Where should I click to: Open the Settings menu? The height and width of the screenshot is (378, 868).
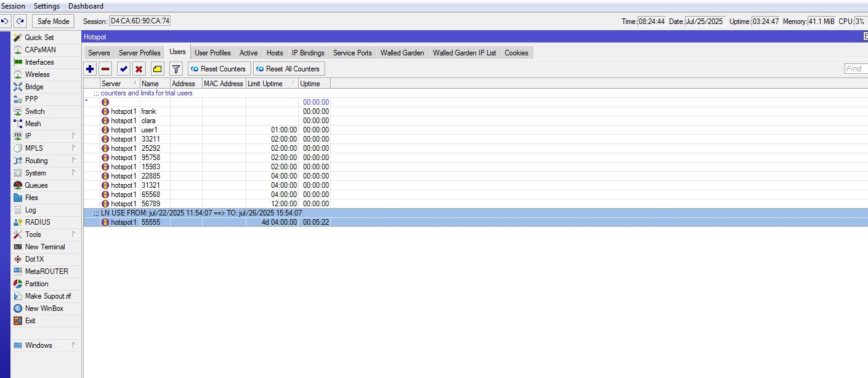tap(47, 6)
